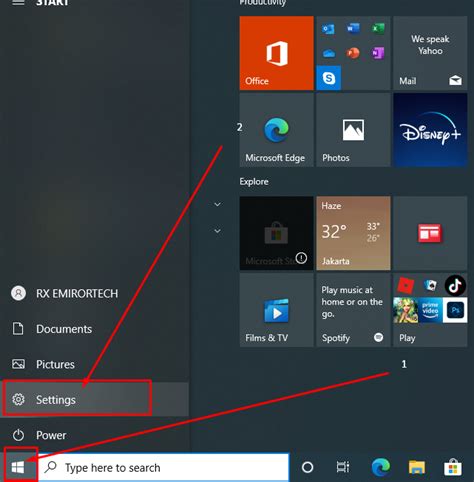The width and height of the screenshot is (474, 482).
Task: Open the Films & TV tile
Action: [x=276, y=310]
